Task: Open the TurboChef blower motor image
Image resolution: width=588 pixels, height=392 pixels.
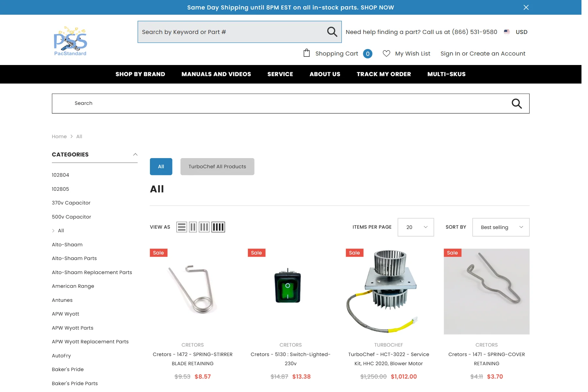Action: click(389, 291)
